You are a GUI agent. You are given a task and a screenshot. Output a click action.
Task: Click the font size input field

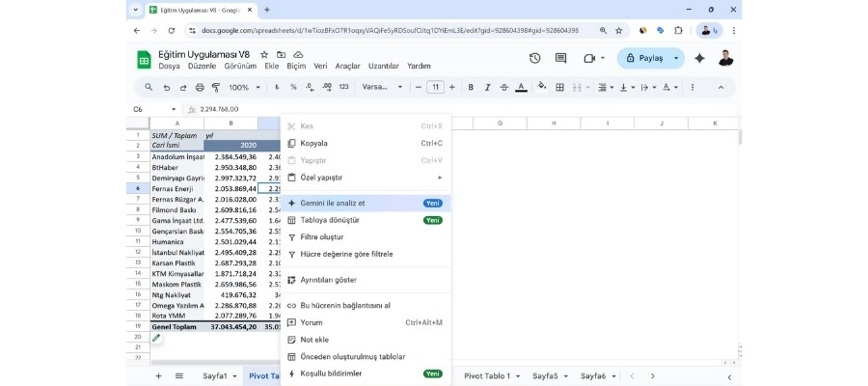435,87
